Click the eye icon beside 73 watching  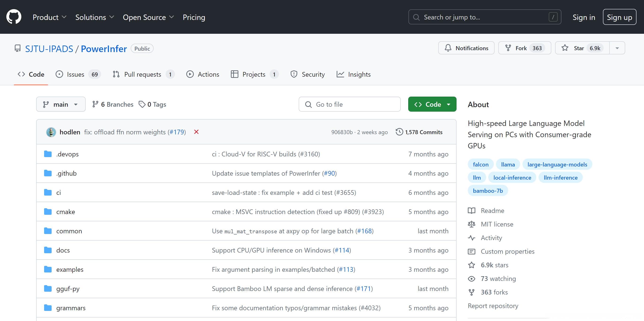click(472, 279)
